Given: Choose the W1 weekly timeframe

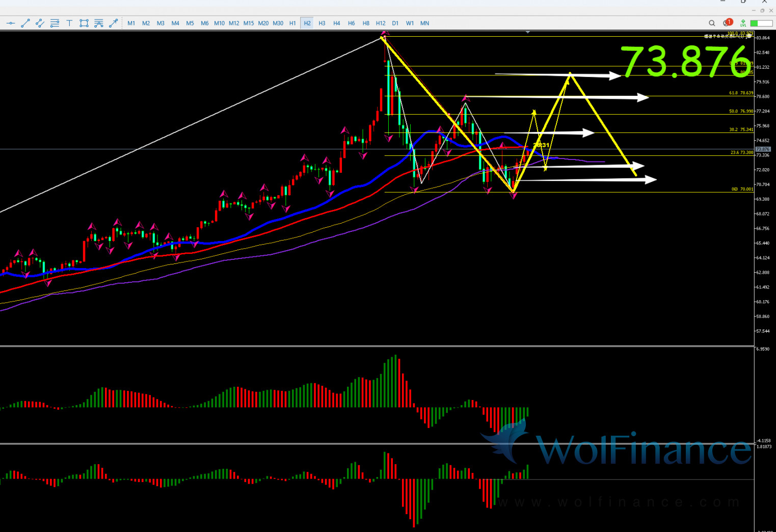Looking at the screenshot, I should tap(410, 23).
